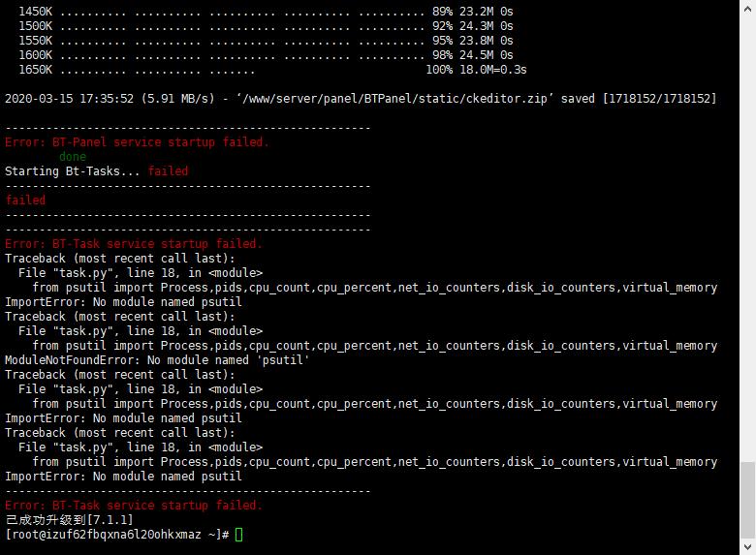Click the scrollbar up arrow
Screen dimensions: 756x555
(747, 7)
